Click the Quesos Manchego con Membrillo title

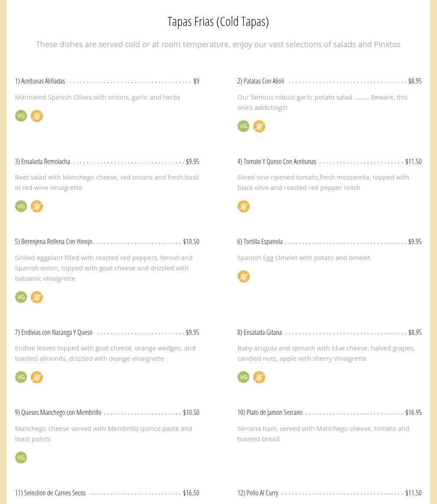(x=58, y=412)
